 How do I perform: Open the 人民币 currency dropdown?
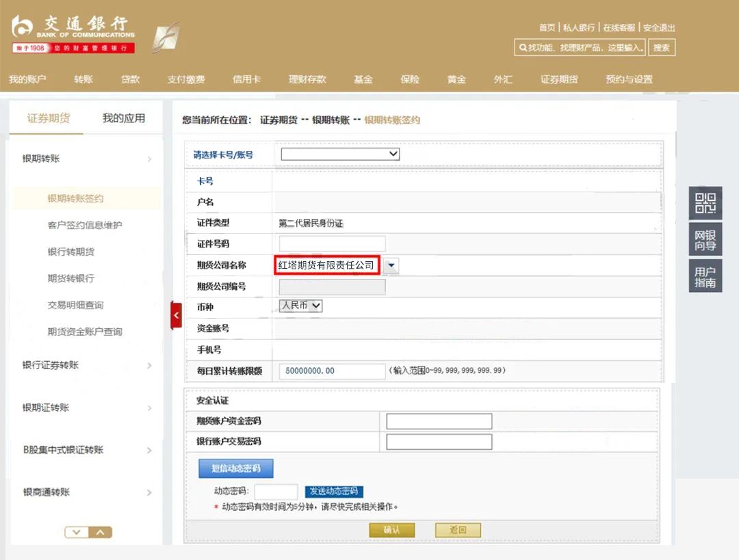[x=300, y=306]
